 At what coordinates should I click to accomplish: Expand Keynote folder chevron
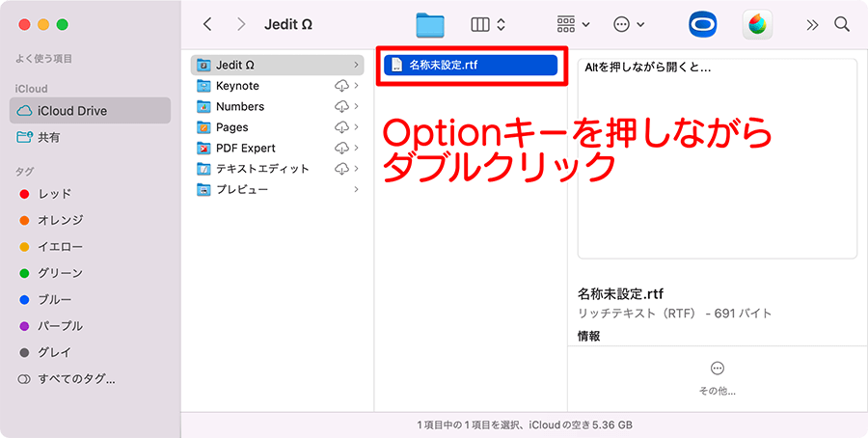pyautogui.click(x=356, y=86)
